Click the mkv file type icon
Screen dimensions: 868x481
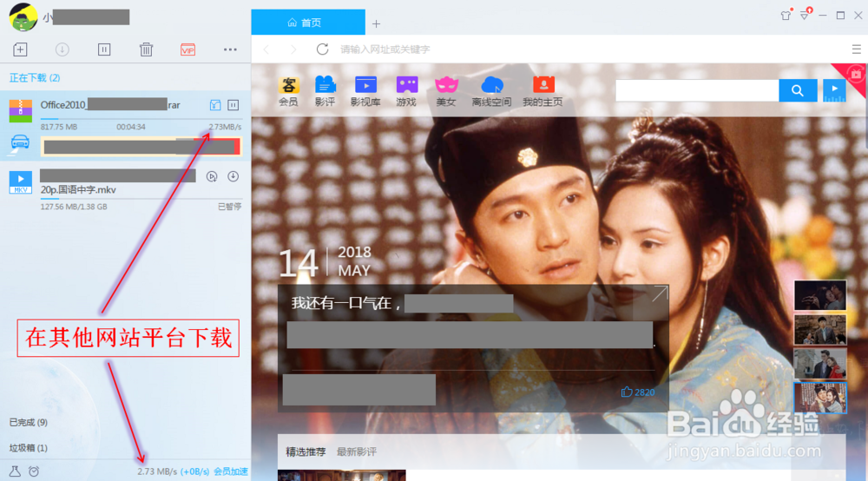click(x=21, y=182)
